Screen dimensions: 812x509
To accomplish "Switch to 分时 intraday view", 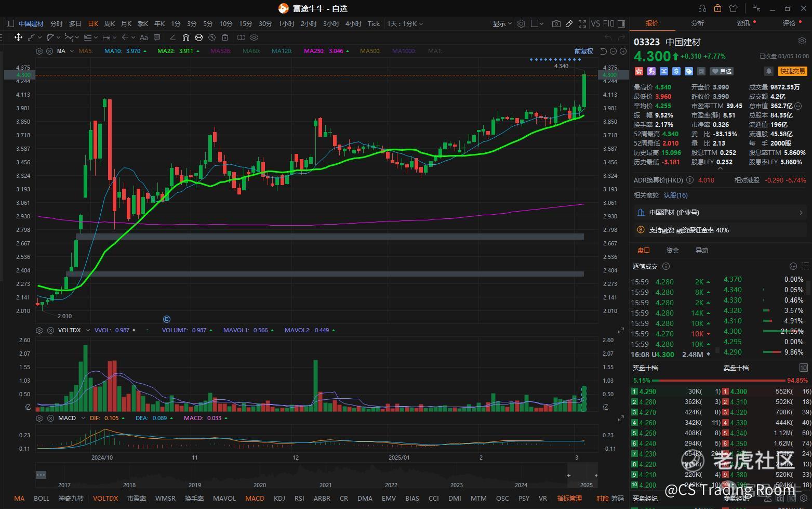I will point(56,23).
